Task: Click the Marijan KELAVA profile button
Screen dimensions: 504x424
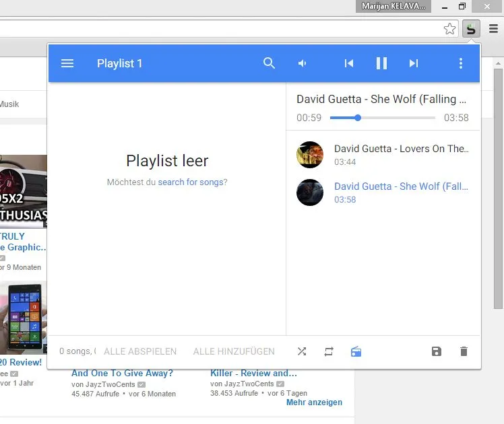Action: pos(393,6)
